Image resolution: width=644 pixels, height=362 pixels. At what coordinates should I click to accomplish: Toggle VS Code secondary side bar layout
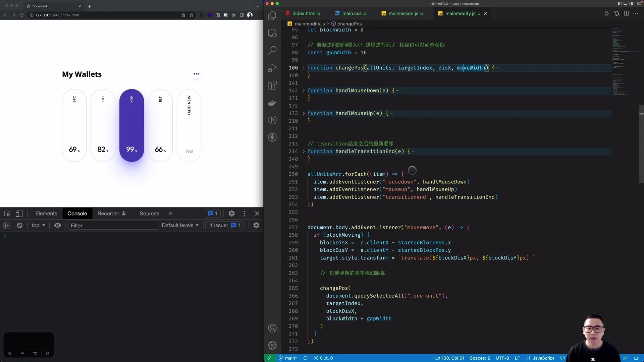(x=631, y=4)
